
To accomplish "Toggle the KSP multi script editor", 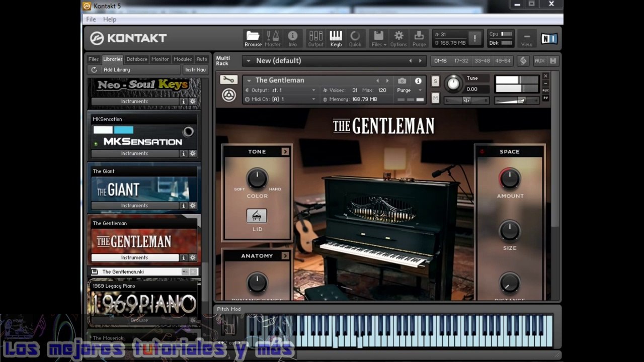I will click(523, 61).
